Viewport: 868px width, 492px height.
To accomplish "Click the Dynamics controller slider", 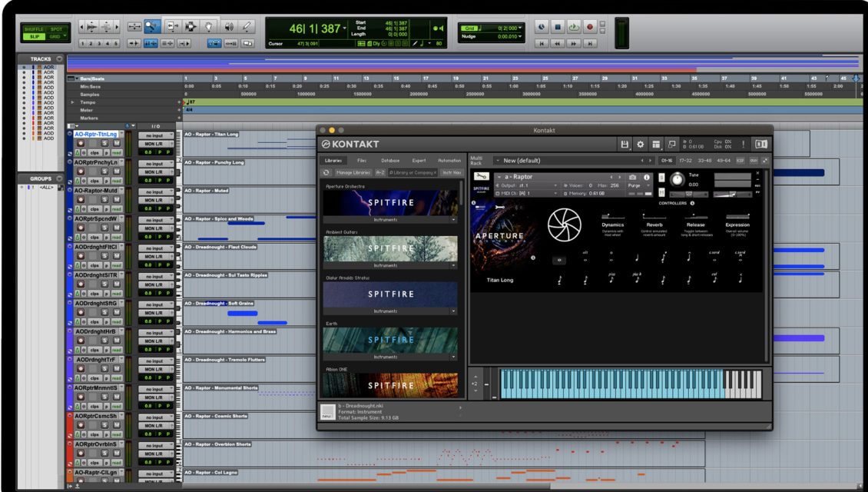I will coord(613,217).
